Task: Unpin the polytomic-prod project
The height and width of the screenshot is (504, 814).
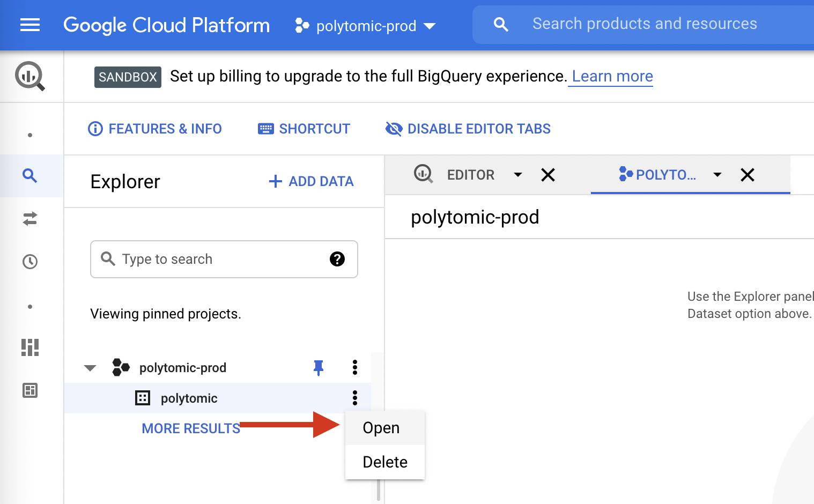Action: click(x=319, y=368)
